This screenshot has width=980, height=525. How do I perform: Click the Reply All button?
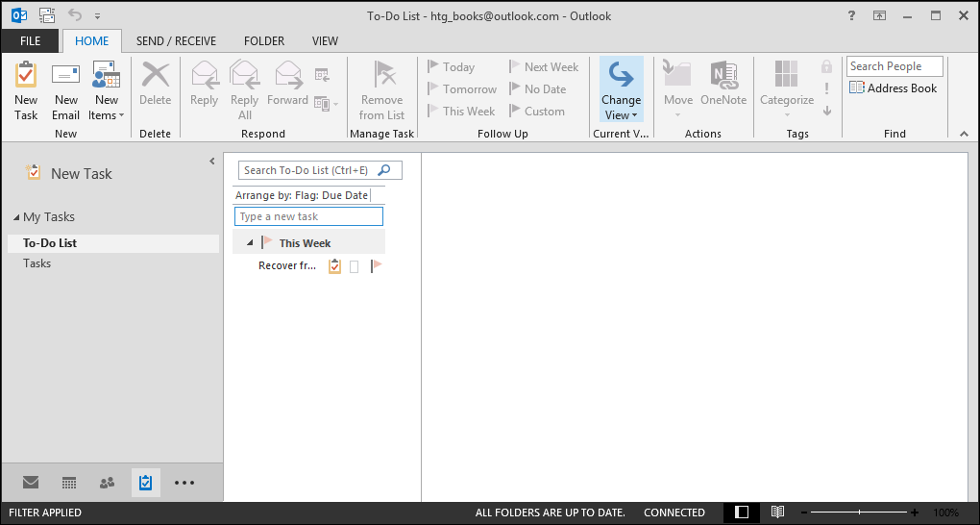click(244, 90)
